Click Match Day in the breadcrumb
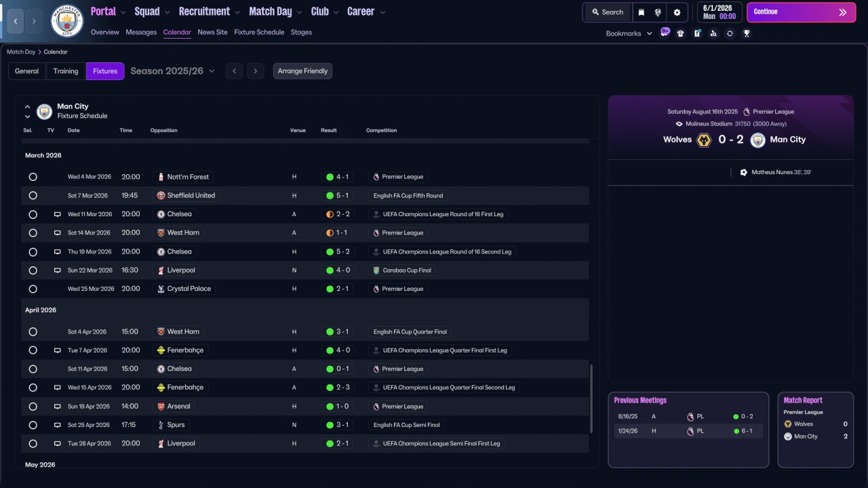The image size is (868, 488). pos(21,52)
